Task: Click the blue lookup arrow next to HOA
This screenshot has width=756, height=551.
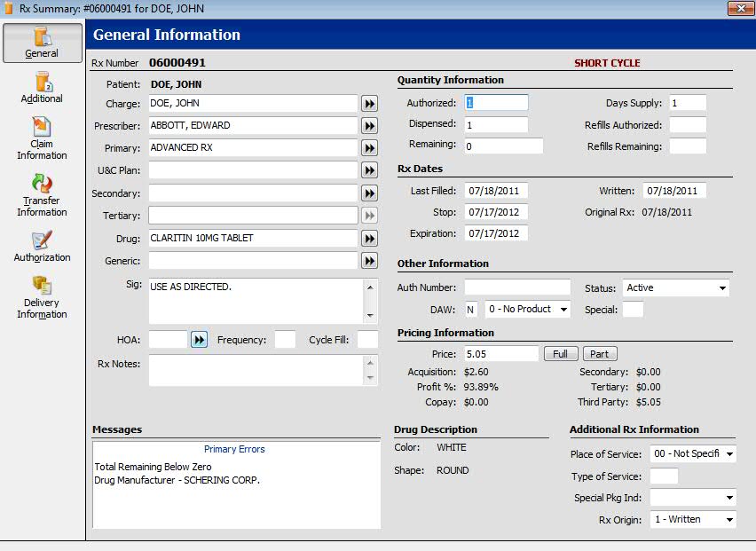Action: (199, 340)
